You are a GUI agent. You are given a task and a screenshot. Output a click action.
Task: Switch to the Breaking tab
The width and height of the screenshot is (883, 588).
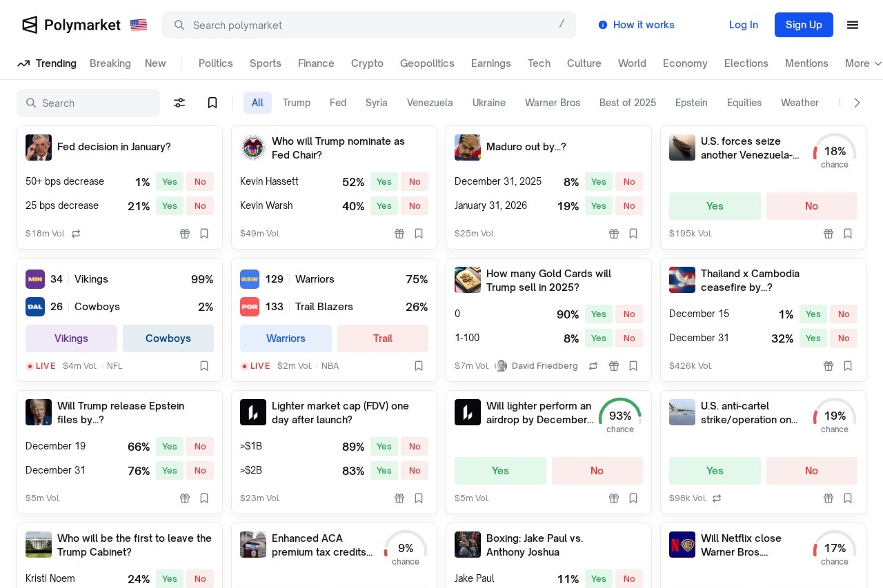click(110, 63)
